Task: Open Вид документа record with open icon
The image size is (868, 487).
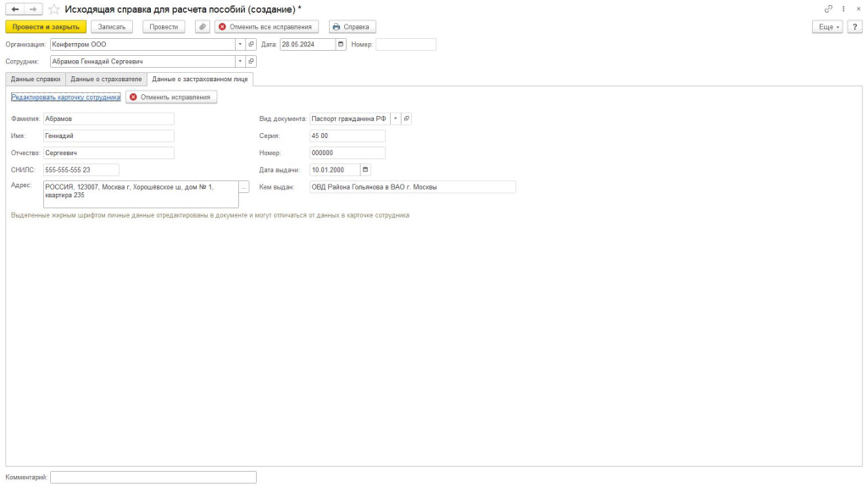Action: coord(406,119)
